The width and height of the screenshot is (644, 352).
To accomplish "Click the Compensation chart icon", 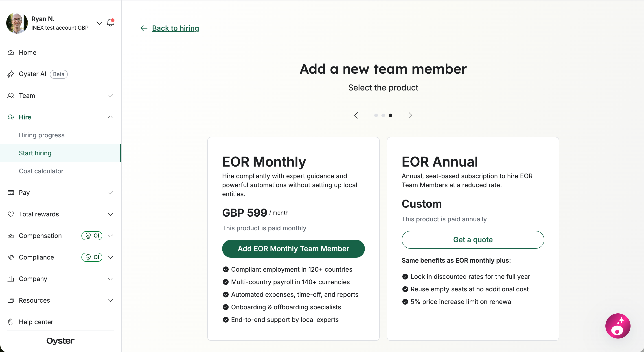I will point(11,236).
